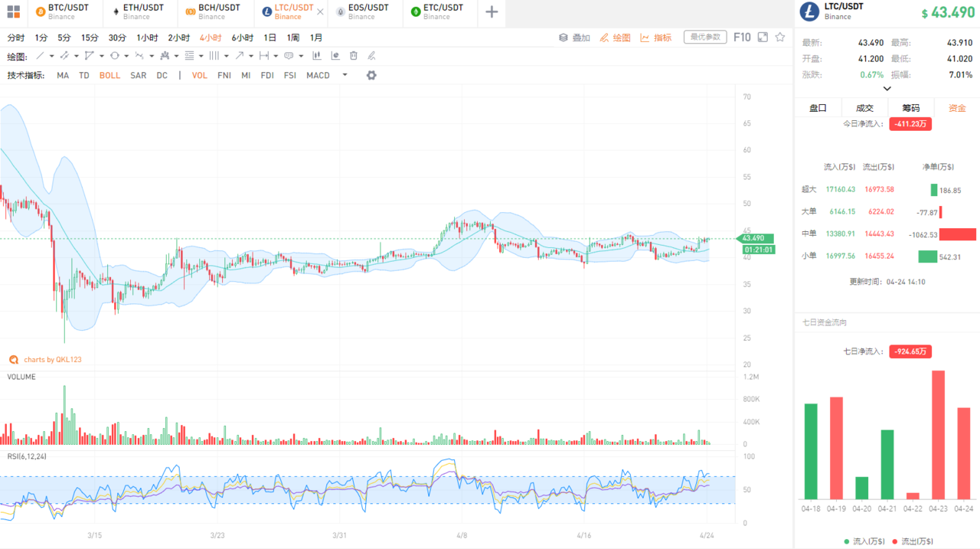This screenshot has width=980, height=549.
Task: Open the 筹码 chips tab
Action: [x=911, y=108]
